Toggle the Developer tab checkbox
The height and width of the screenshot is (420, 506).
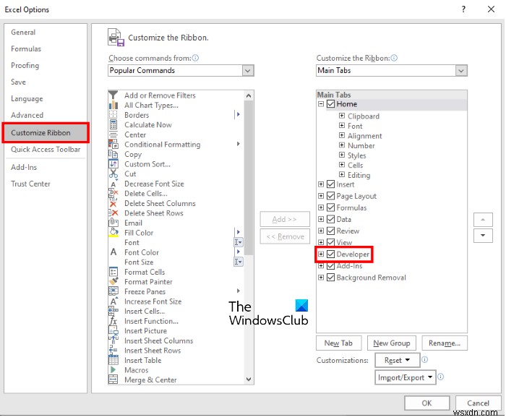point(330,254)
